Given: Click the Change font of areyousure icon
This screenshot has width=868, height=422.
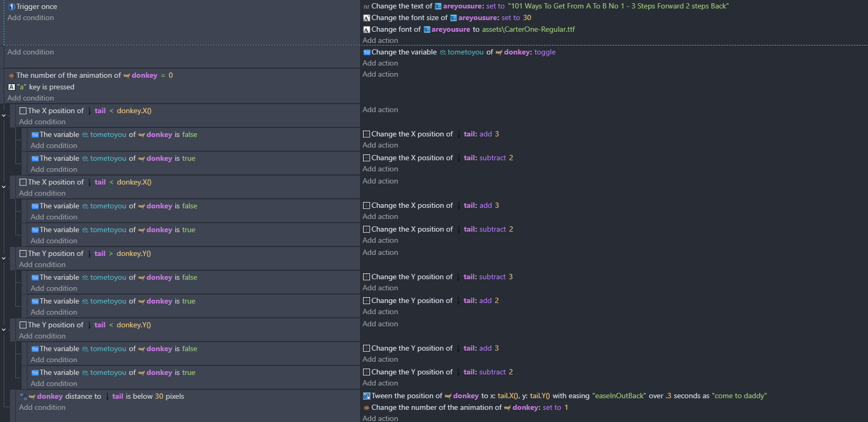Looking at the screenshot, I should (x=366, y=30).
